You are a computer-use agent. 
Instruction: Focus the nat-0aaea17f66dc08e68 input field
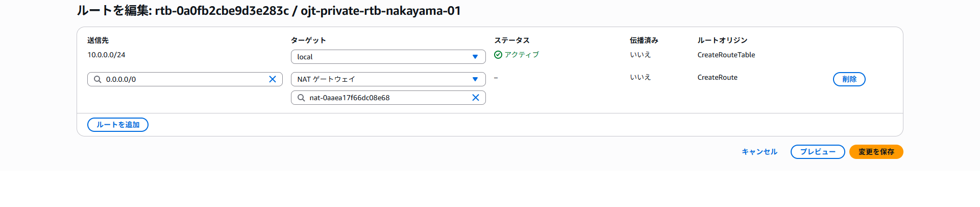click(388, 98)
